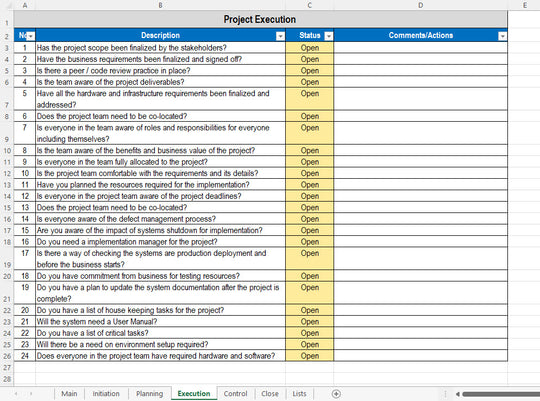Click 'comfortable with the requirements' cell
540x401 pixels.
pos(160,173)
